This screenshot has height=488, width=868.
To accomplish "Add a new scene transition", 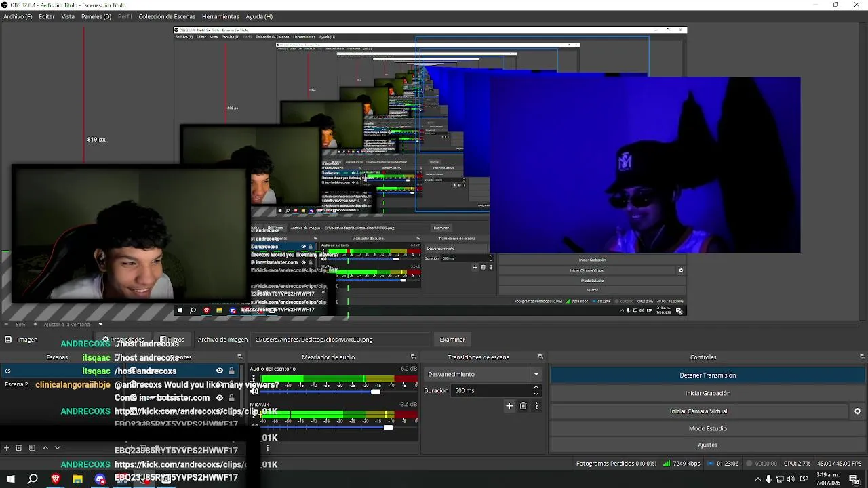I will pyautogui.click(x=509, y=406).
